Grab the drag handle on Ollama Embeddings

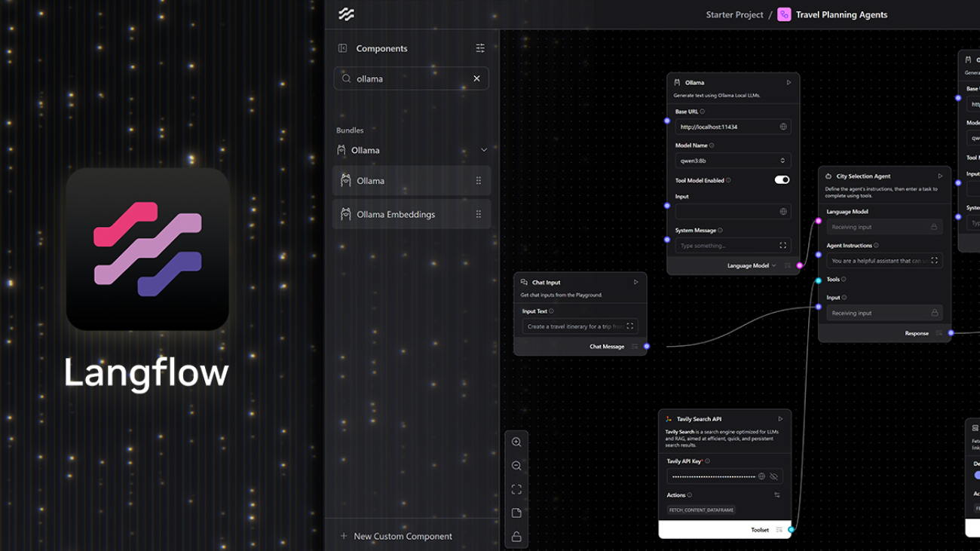point(478,214)
